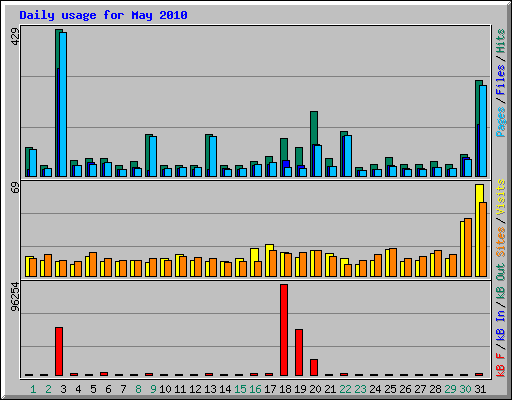This screenshot has width=512, height=400.
Task: Select day 20 on the x-axis
Action: [315, 389]
